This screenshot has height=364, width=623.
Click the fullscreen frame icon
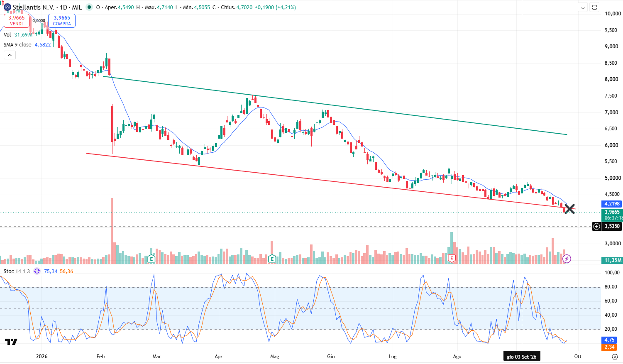[x=595, y=7]
